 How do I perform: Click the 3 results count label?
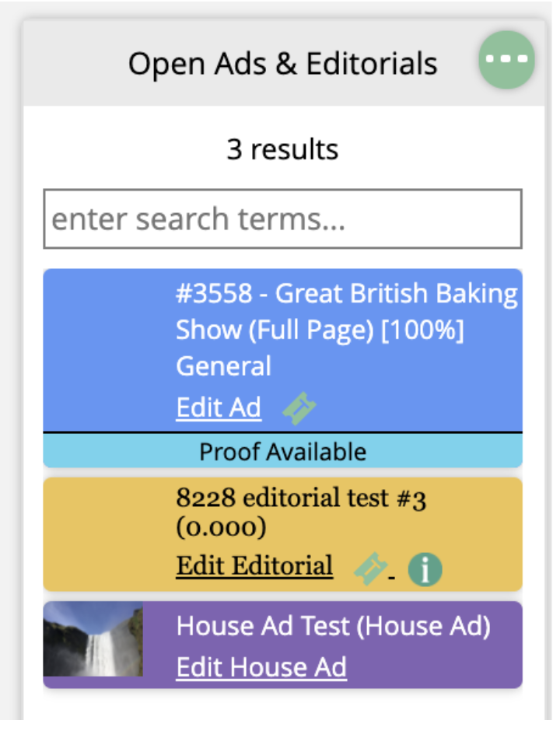282,149
